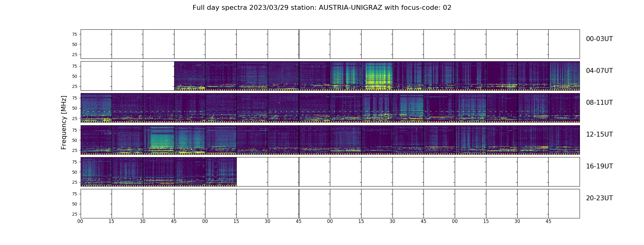The height and width of the screenshot is (245, 644).
Task: Click the "04-07UT" row label
Action: pyautogui.click(x=599, y=71)
